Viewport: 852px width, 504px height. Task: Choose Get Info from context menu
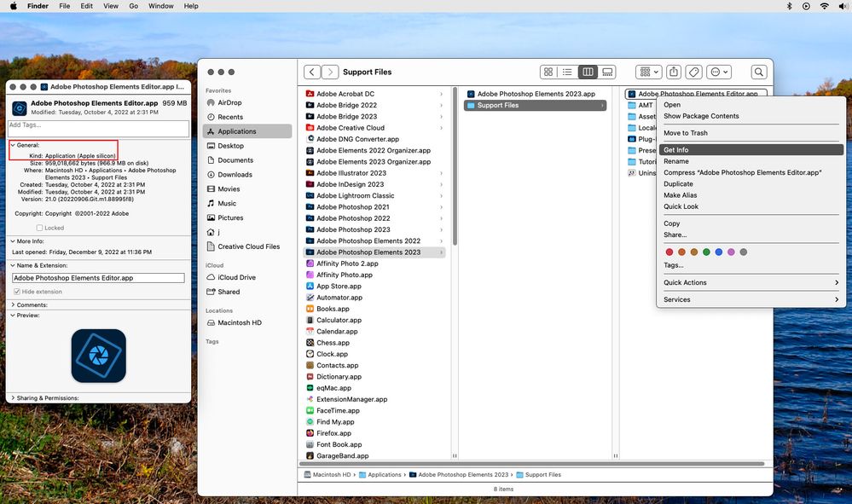[751, 150]
